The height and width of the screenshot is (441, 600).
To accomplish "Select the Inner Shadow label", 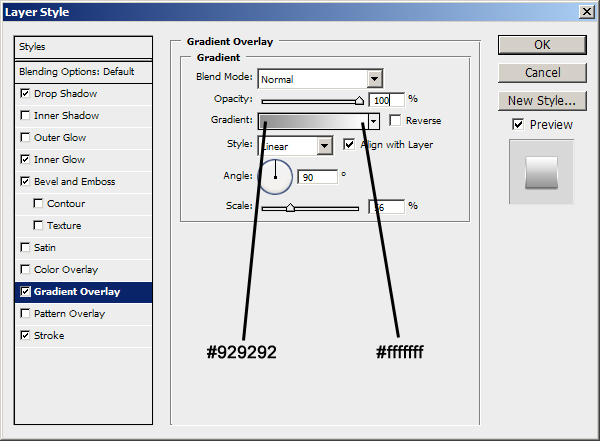I will pos(67,116).
